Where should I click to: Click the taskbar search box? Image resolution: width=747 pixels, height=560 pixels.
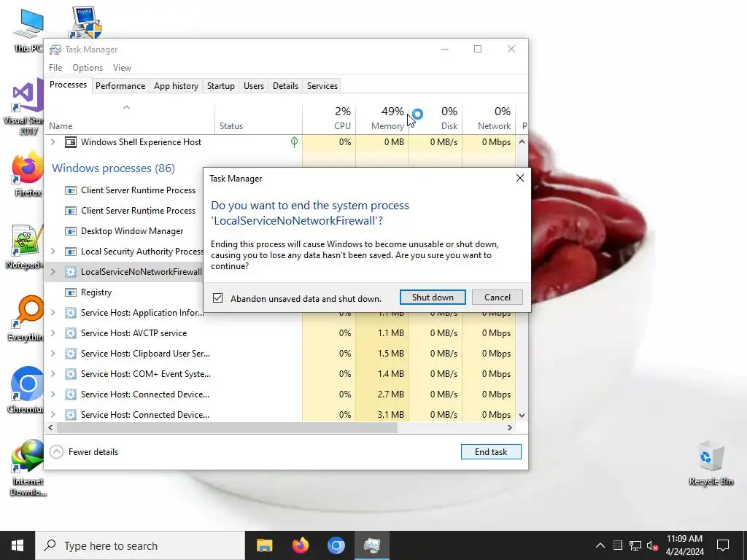pyautogui.click(x=139, y=545)
